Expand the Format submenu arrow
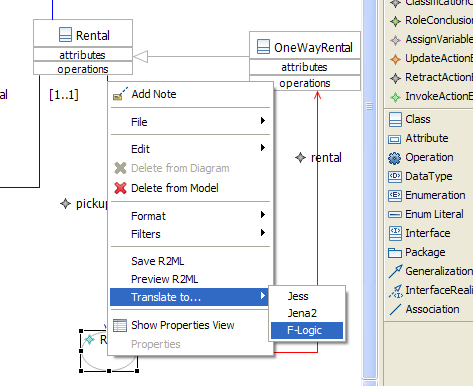Viewport: 473px width, 386px height. [263, 215]
